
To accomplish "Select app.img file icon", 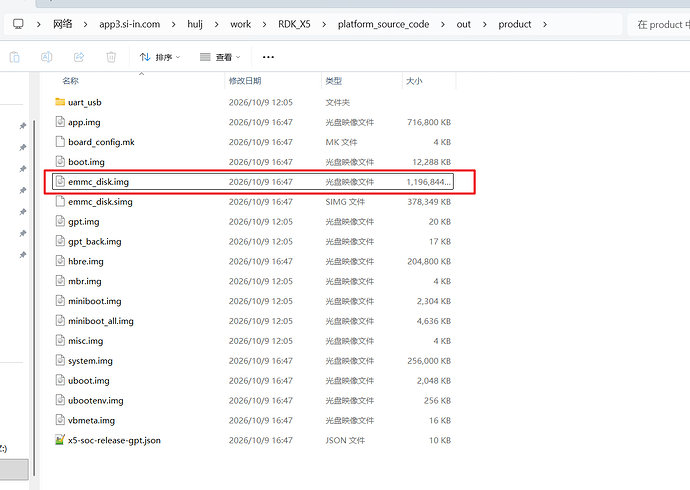I will (60, 121).
